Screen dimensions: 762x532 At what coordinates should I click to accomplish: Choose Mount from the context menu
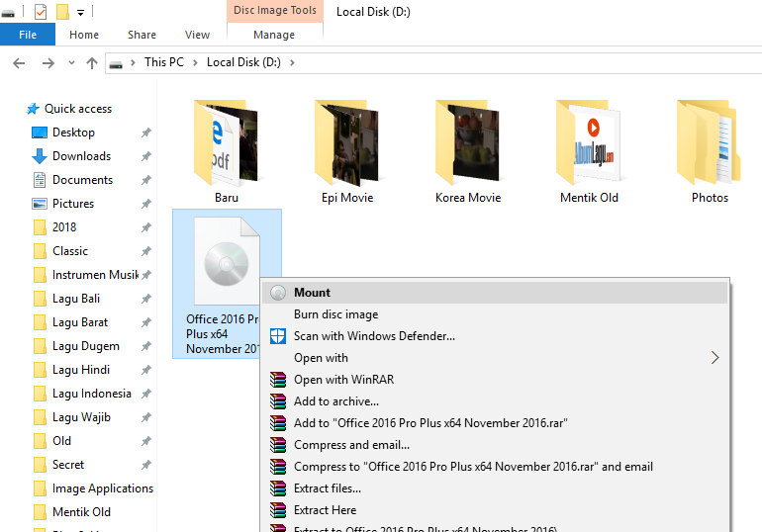495,293
